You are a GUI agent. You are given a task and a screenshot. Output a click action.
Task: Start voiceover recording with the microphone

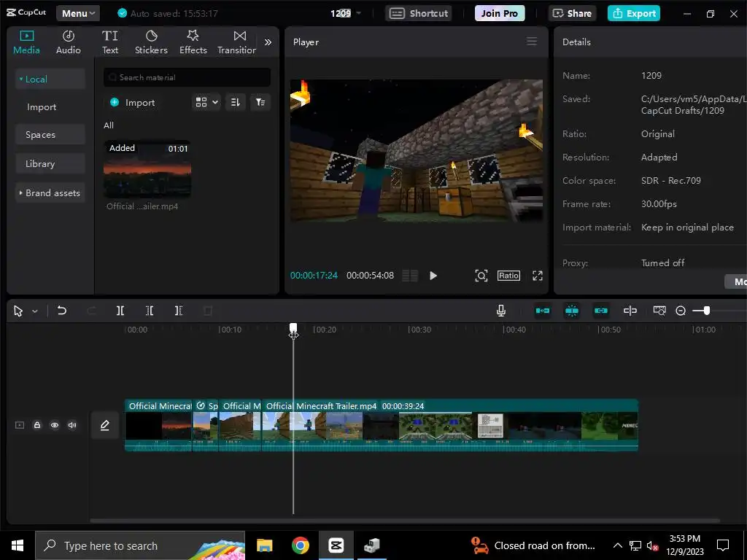(x=500, y=311)
